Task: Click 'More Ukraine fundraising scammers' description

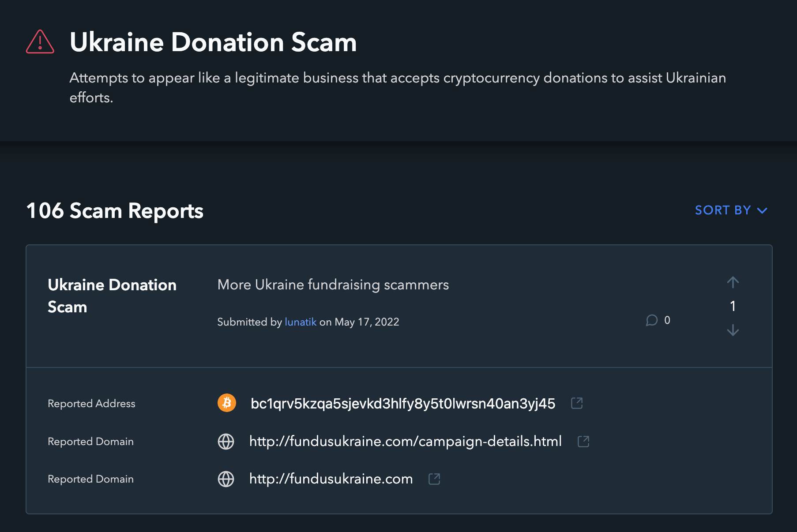Action: pyautogui.click(x=333, y=285)
